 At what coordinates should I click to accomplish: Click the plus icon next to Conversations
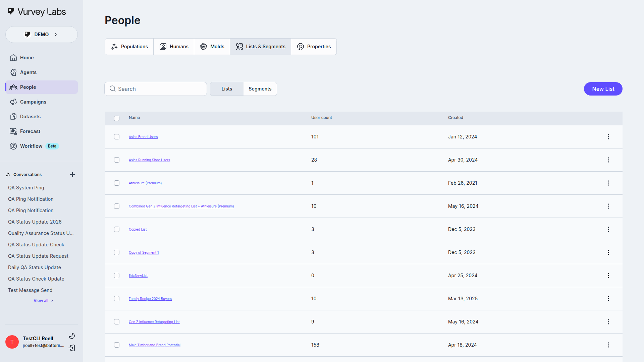[72, 174]
